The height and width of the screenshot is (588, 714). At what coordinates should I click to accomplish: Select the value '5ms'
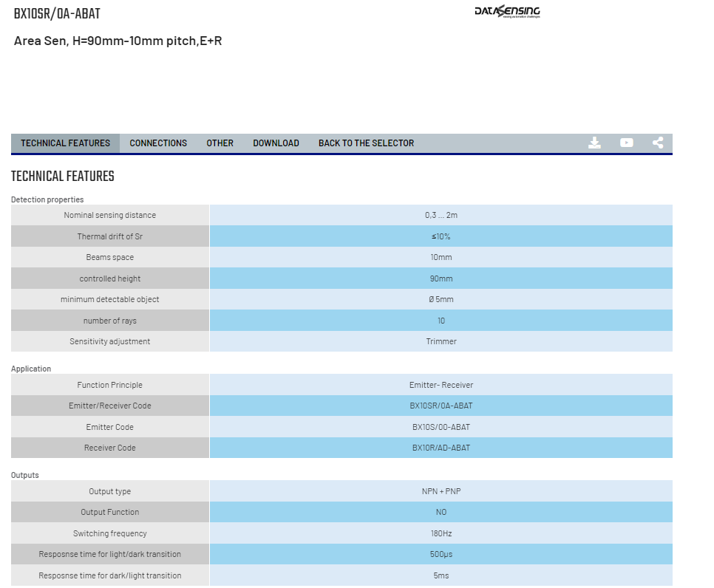[441, 576]
